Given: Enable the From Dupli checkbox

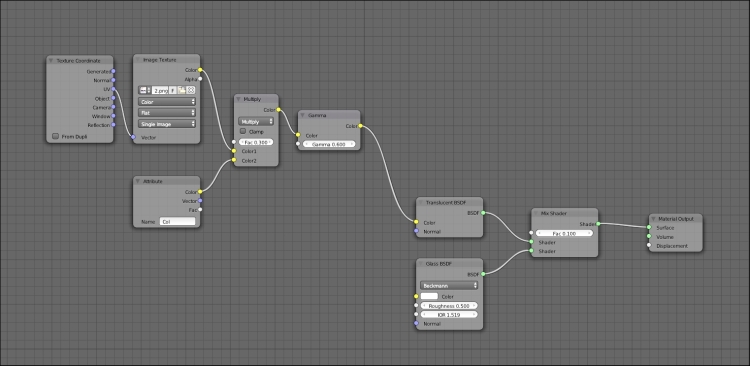Looking at the screenshot, I should coord(55,136).
